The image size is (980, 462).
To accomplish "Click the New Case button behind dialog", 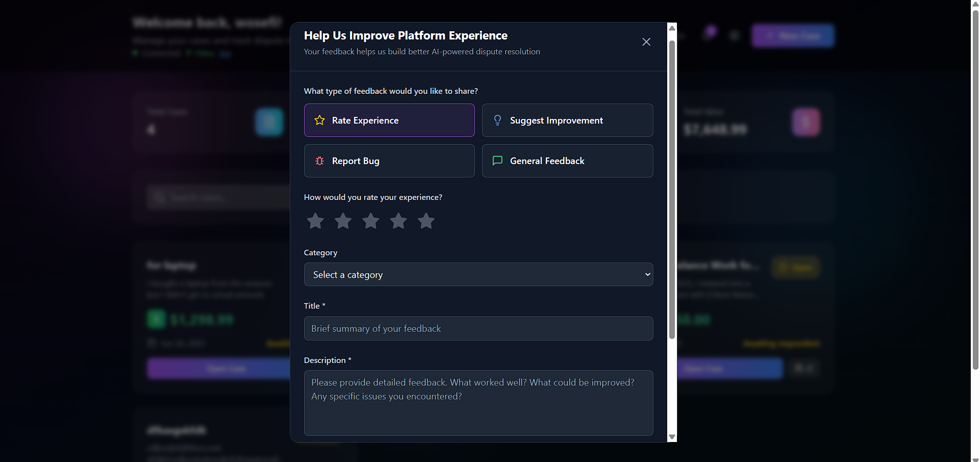I will click(793, 36).
